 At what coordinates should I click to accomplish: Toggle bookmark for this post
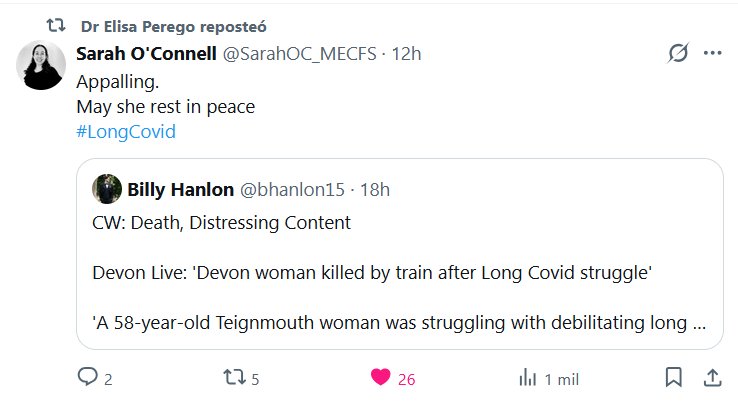click(x=674, y=378)
